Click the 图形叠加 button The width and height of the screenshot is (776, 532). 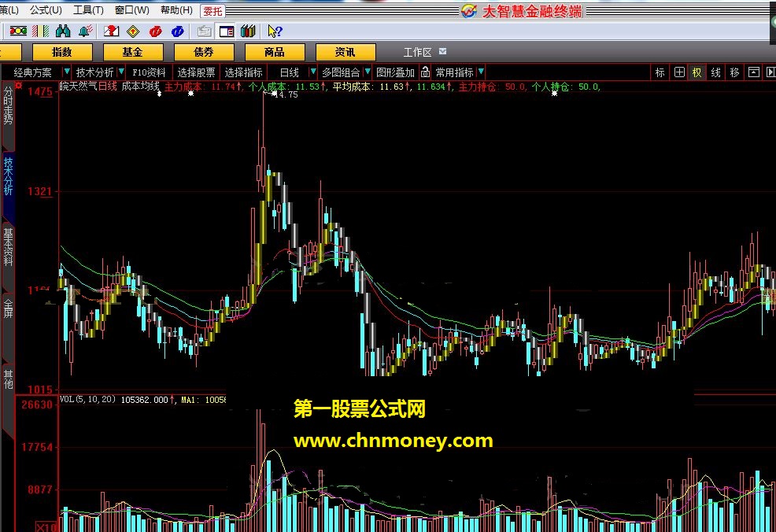pyautogui.click(x=395, y=72)
